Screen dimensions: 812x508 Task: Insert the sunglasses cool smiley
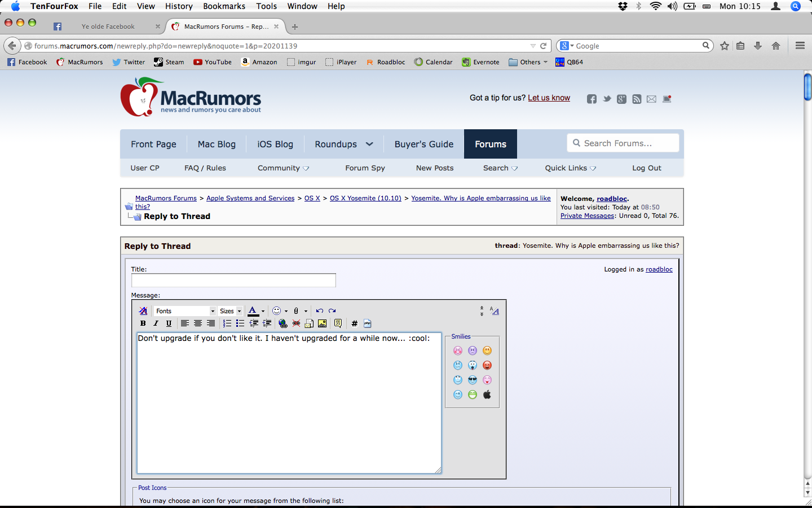[473, 380]
